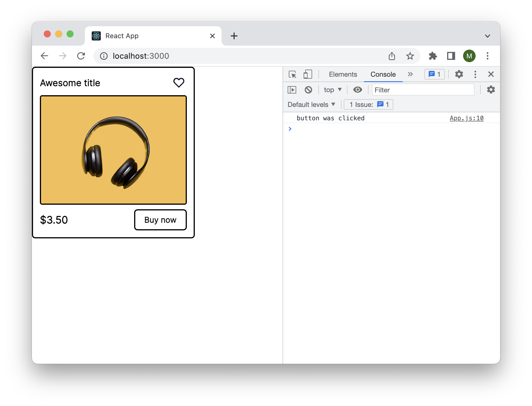This screenshot has height=406, width=532.
Task: Click the Buy now button
Action: click(x=160, y=220)
